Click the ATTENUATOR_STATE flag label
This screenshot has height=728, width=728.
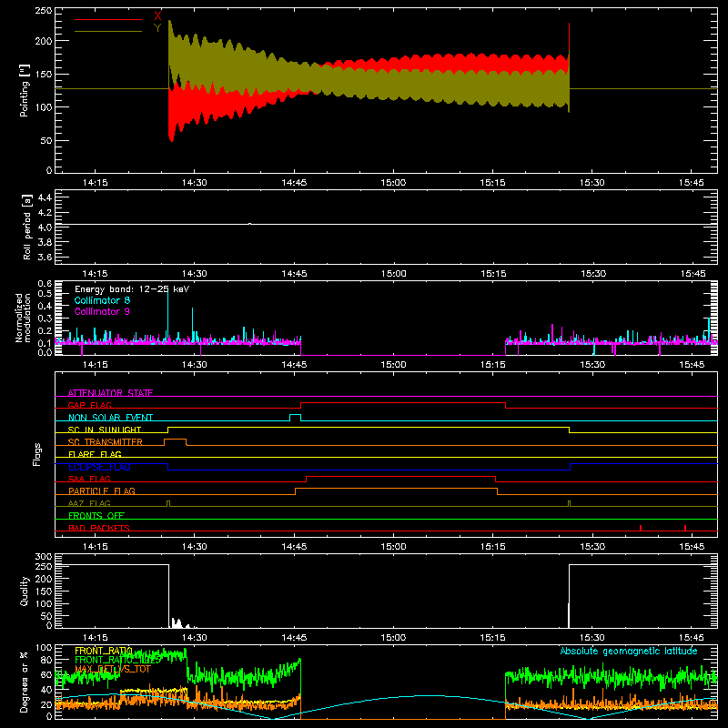110,393
